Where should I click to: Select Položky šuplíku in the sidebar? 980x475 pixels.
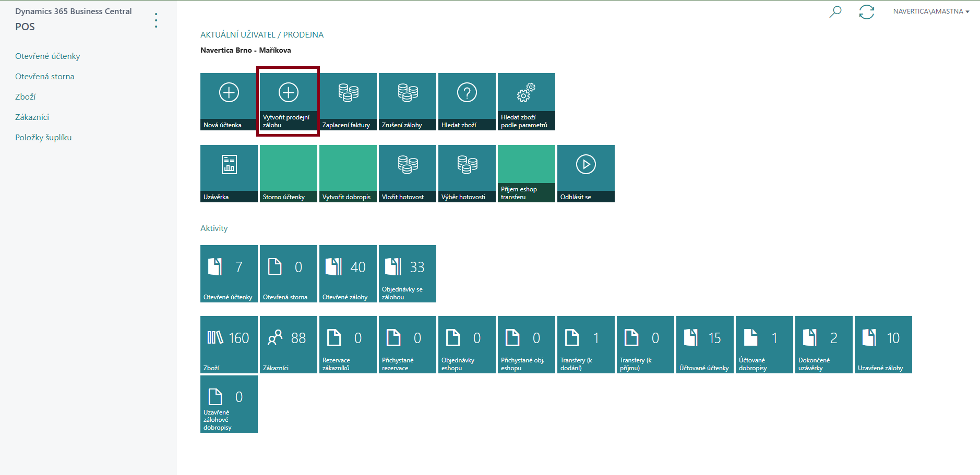(43, 138)
